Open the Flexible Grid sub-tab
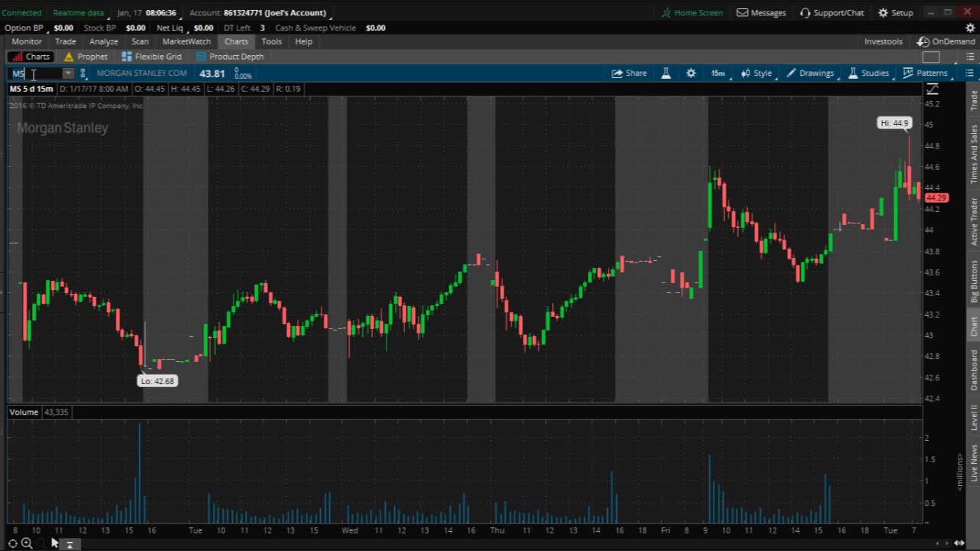980x551 pixels. coord(152,57)
